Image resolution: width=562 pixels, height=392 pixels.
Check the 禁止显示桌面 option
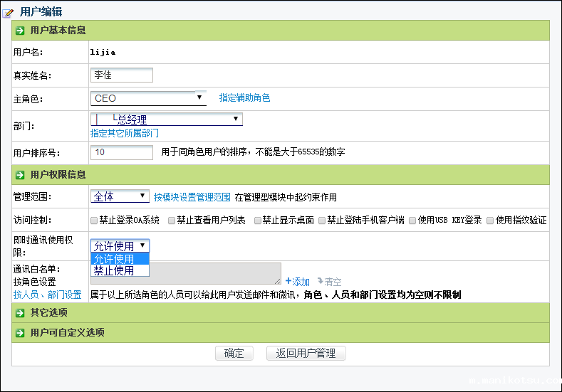tap(257, 221)
